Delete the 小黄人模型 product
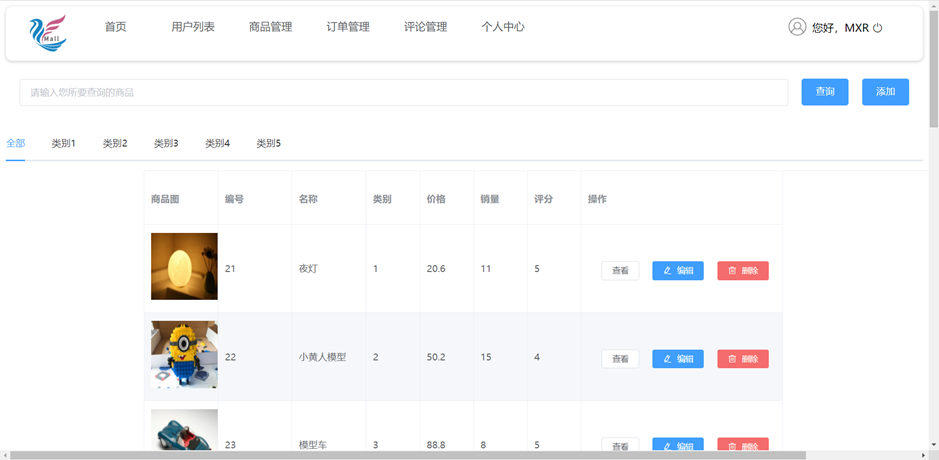The image size is (939, 460). click(743, 359)
